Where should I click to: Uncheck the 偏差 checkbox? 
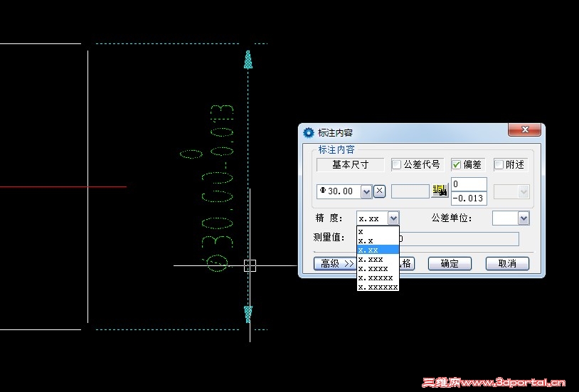pyautogui.click(x=457, y=164)
